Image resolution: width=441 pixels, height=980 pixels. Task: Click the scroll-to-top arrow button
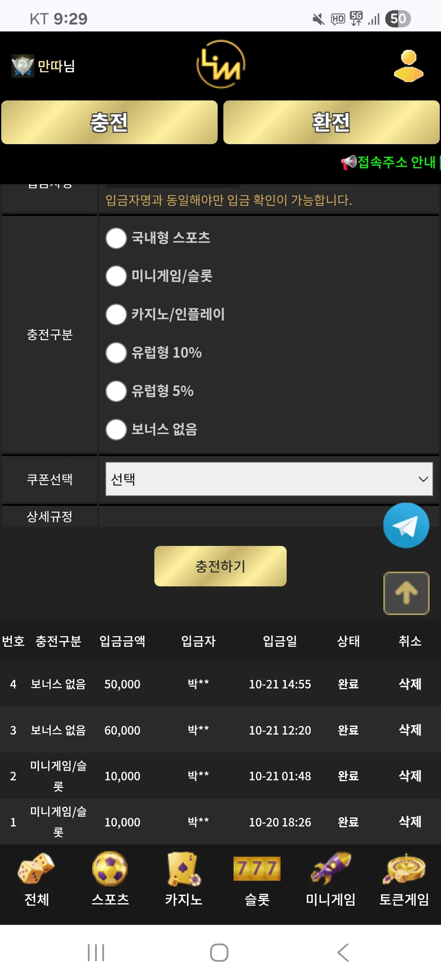(406, 593)
